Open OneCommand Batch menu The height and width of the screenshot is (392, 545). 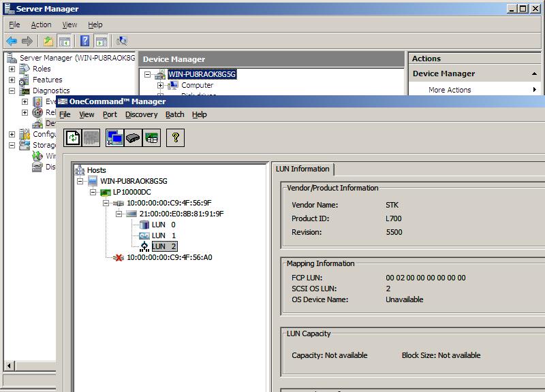175,114
